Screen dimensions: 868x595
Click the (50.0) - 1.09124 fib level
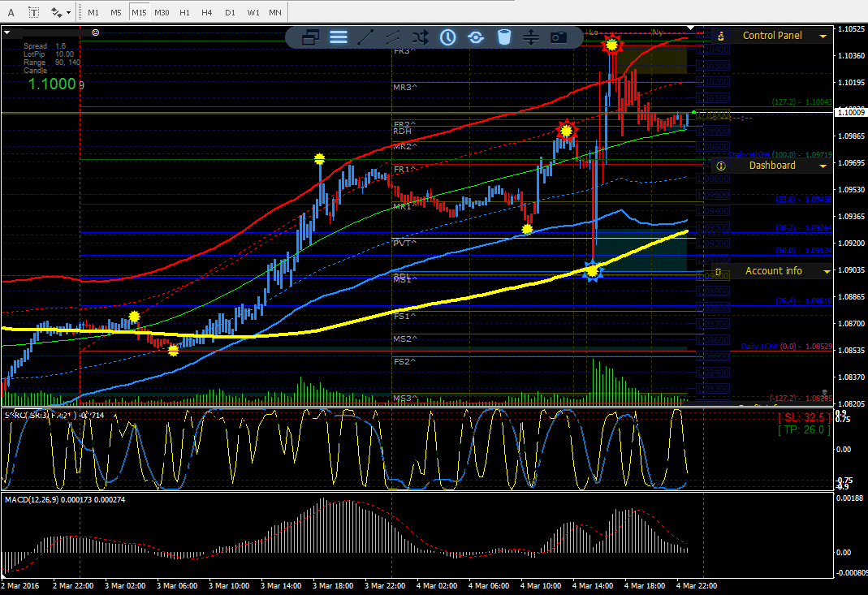(x=803, y=251)
